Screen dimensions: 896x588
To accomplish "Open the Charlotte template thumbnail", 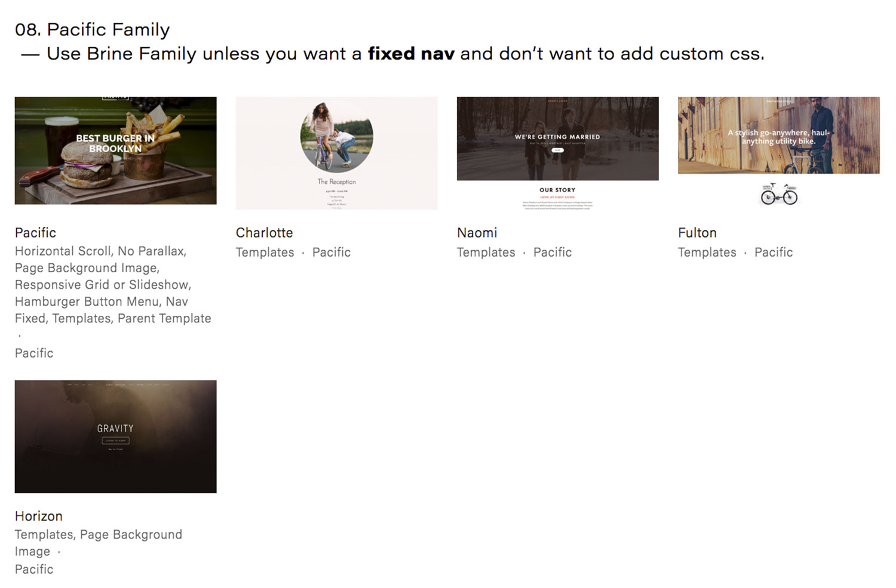I will pos(336,153).
